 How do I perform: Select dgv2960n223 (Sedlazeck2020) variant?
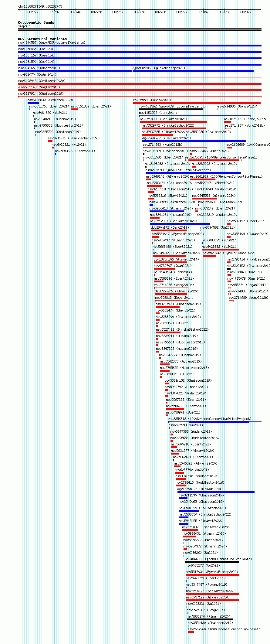coord(167,138)
